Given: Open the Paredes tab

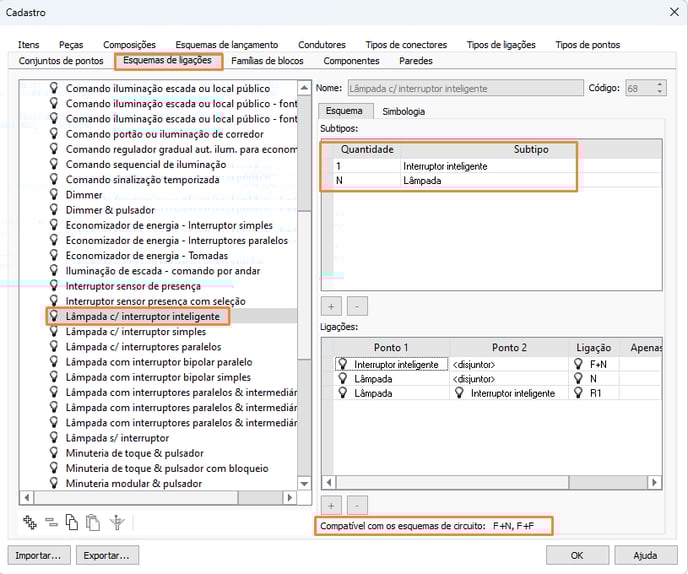Looking at the screenshot, I should [x=416, y=61].
